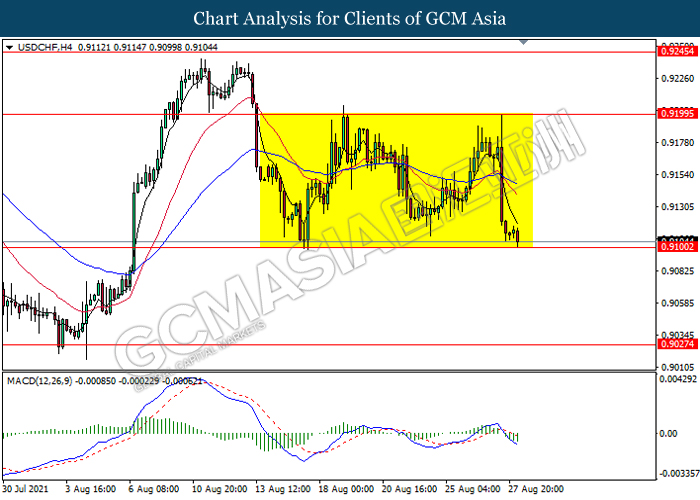Click the Chart Analysis for Clients of GCM Asia title
Viewport: 700px width, 500px height.
(350, 19)
